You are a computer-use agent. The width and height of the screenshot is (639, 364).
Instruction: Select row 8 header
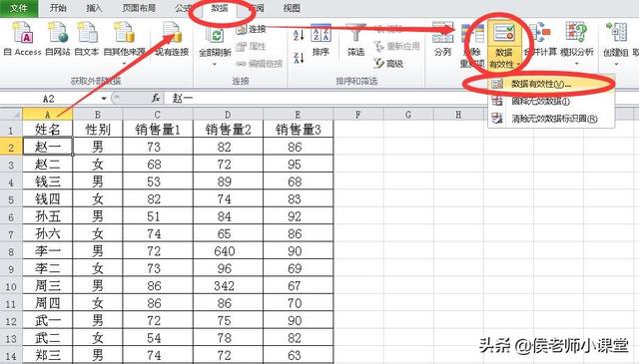(11, 251)
